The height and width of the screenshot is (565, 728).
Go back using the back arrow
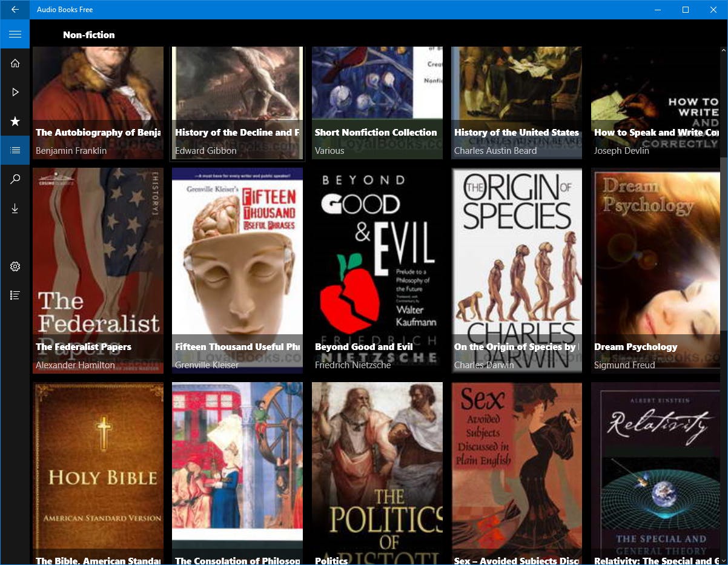15,9
